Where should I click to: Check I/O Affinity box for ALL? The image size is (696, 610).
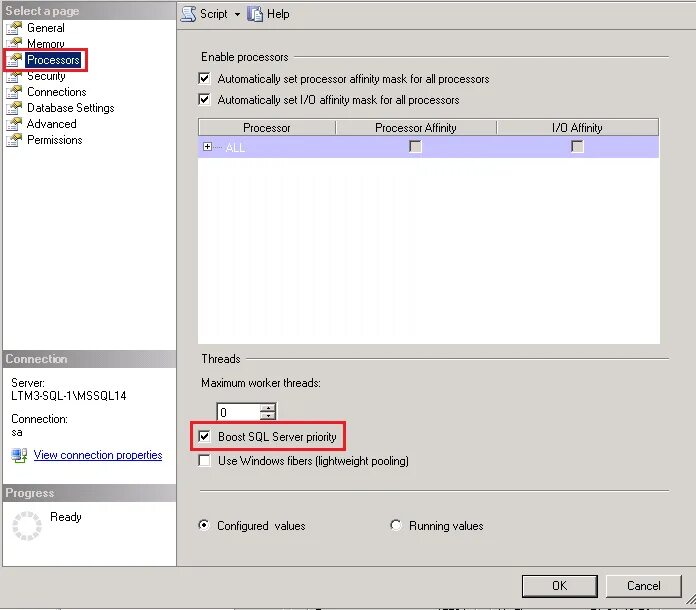pos(577,147)
